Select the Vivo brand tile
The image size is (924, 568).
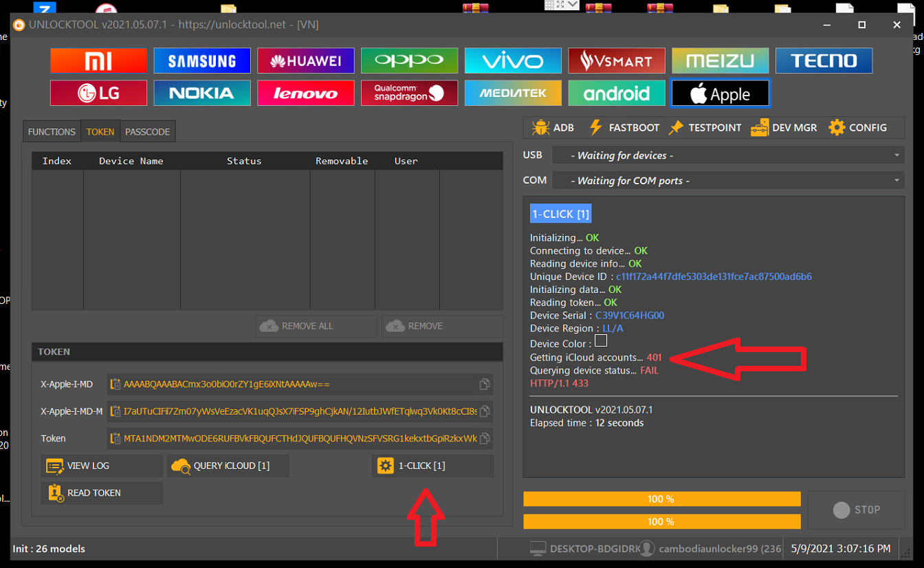tap(513, 61)
